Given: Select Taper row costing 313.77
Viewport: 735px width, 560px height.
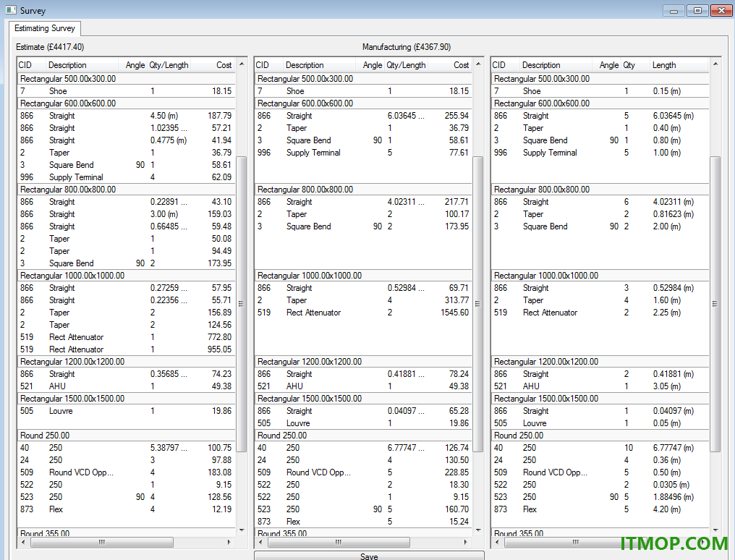Looking at the screenshot, I should [363, 300].
